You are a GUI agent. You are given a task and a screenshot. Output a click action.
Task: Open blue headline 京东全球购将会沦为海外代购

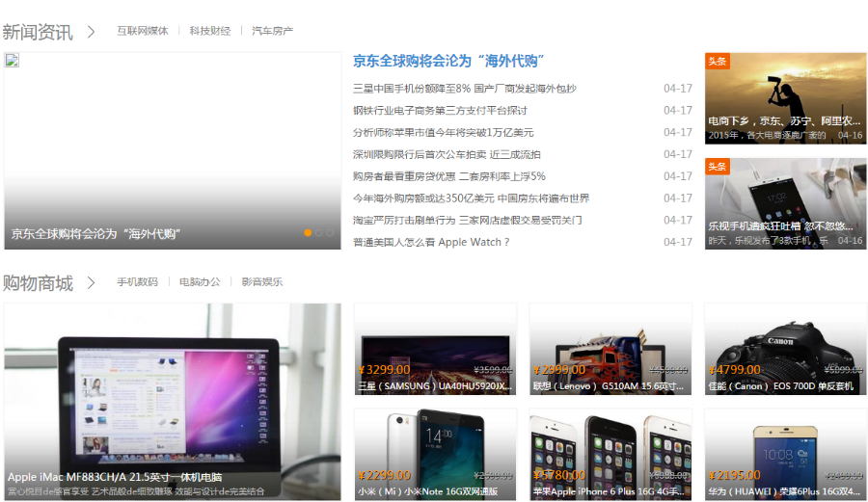click(x=448, y=61)
